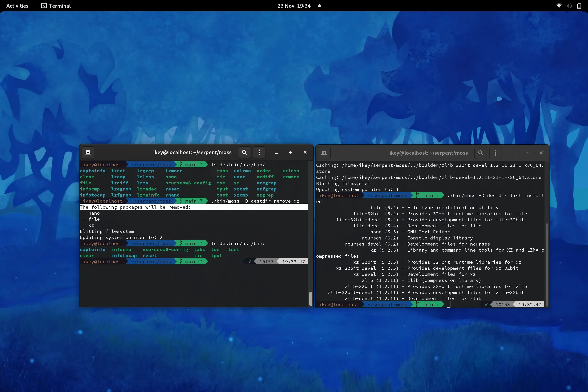Image resolution: width=588 pixels, height=392 pixels.
Task: Click the right terminal's scrollbar thumb
Action: point(547,265)
